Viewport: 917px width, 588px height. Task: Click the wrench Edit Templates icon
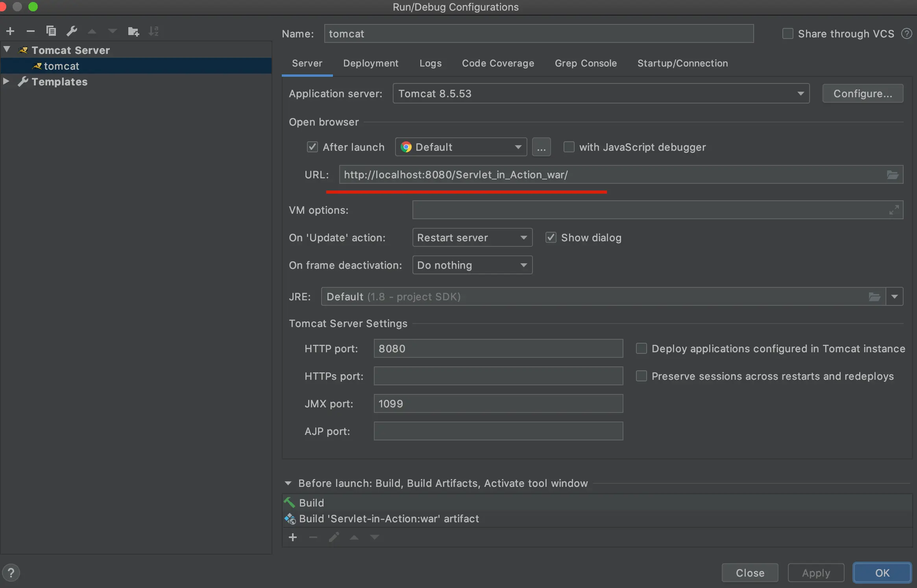72,31
